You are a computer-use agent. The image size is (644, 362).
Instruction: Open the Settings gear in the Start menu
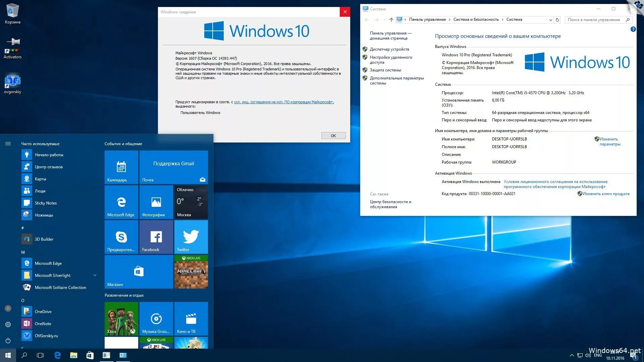(8, 324)
